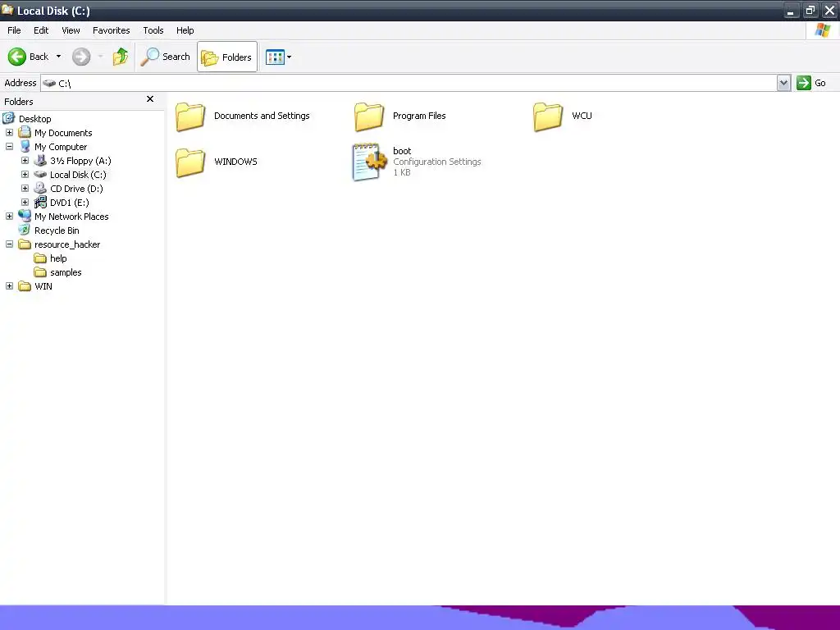This screenshot has height=630, width=840.
Task: Open the Tools menu
Action: click(x=153, y=30)
